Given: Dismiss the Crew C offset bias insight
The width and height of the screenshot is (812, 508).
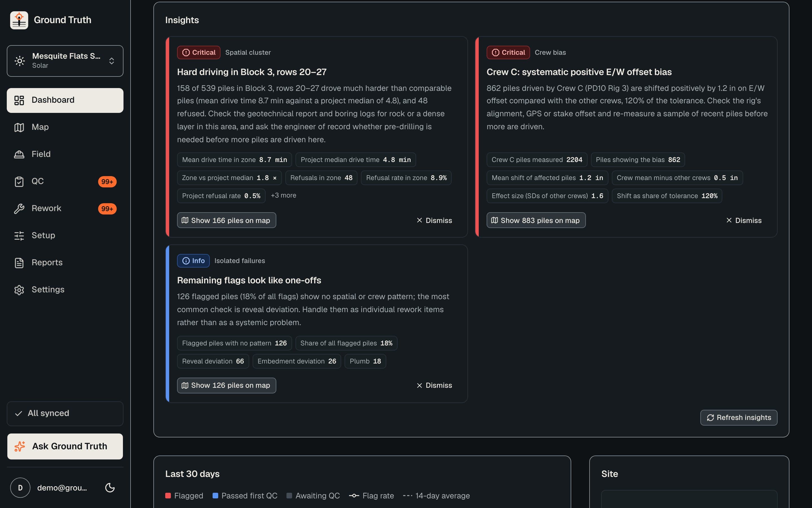Looking at the screenshot, I should [744, 220].
